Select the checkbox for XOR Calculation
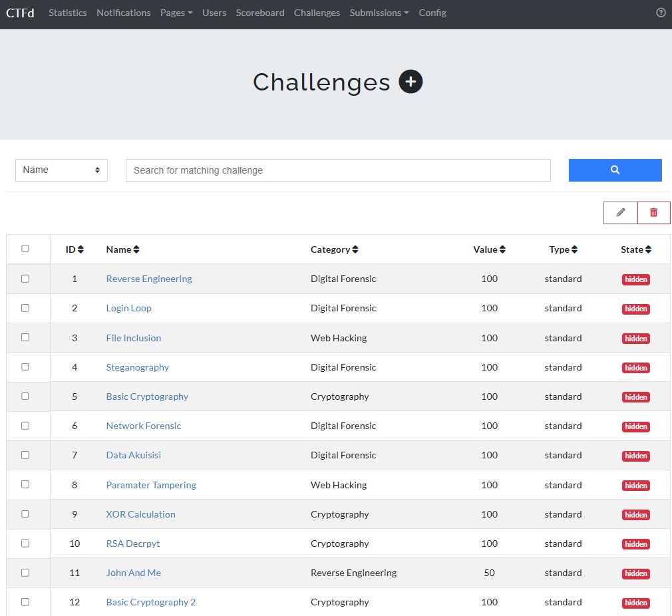 [25, 514]
